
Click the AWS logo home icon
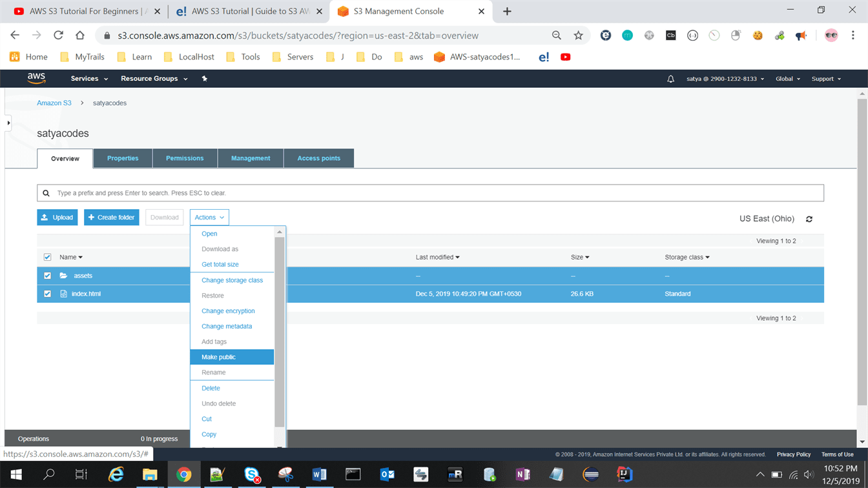click(36, 78)
